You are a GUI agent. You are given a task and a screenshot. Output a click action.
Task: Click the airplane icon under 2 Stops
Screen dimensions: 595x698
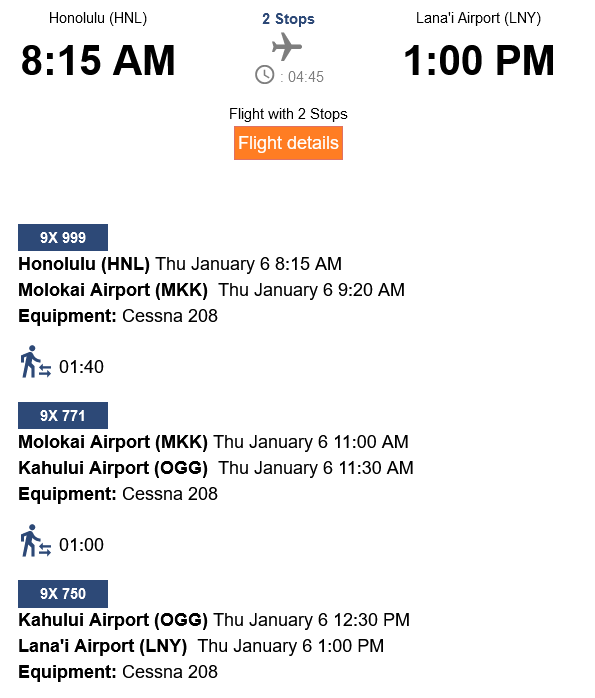(287, 46)
